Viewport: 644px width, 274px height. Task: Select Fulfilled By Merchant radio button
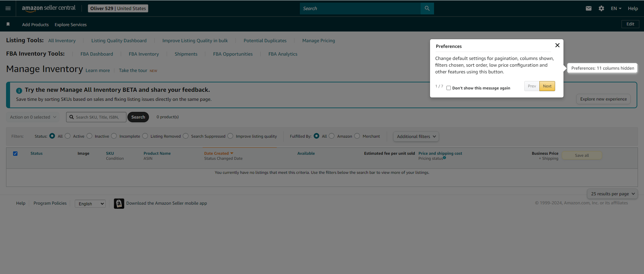click(x=357, y=136)
